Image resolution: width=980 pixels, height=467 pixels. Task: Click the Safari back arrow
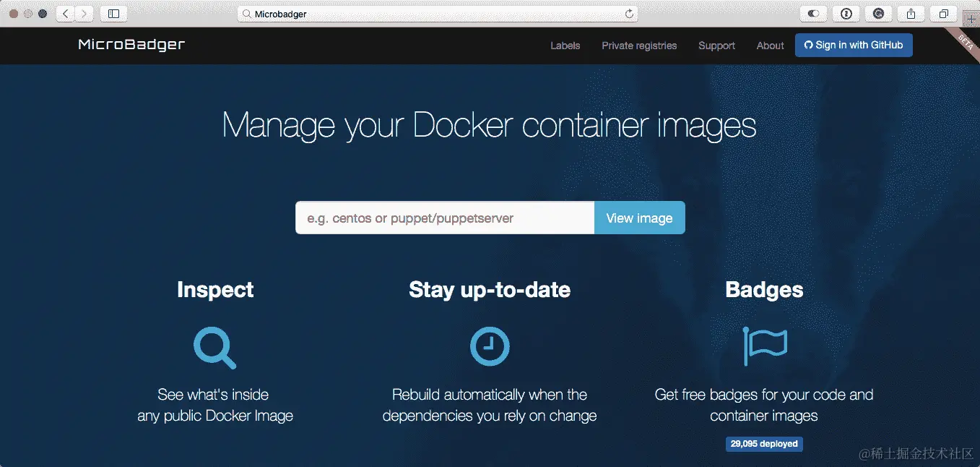[66, 14]
